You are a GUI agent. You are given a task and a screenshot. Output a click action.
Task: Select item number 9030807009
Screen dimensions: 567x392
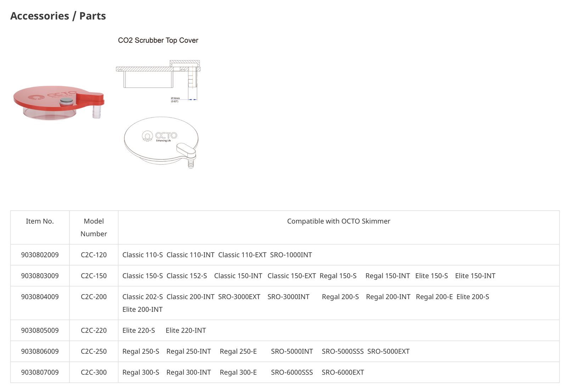[x=40, y=372]
